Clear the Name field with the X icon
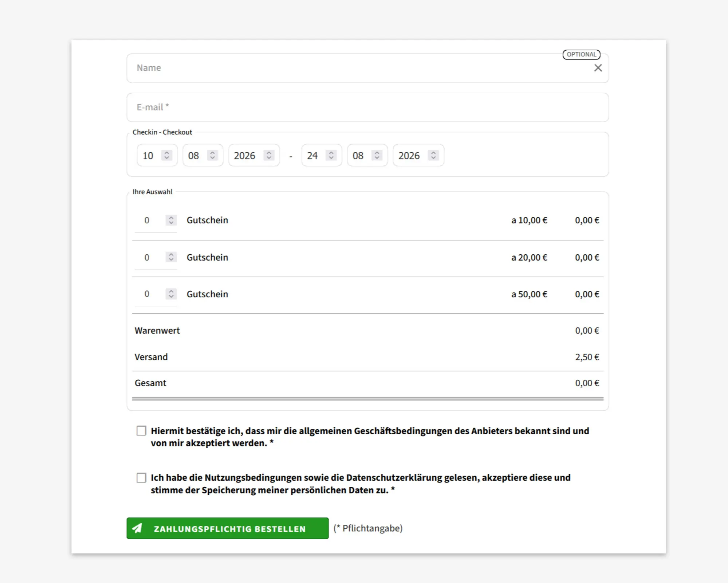Screen dimensions: 728x583 click(598, 68)
